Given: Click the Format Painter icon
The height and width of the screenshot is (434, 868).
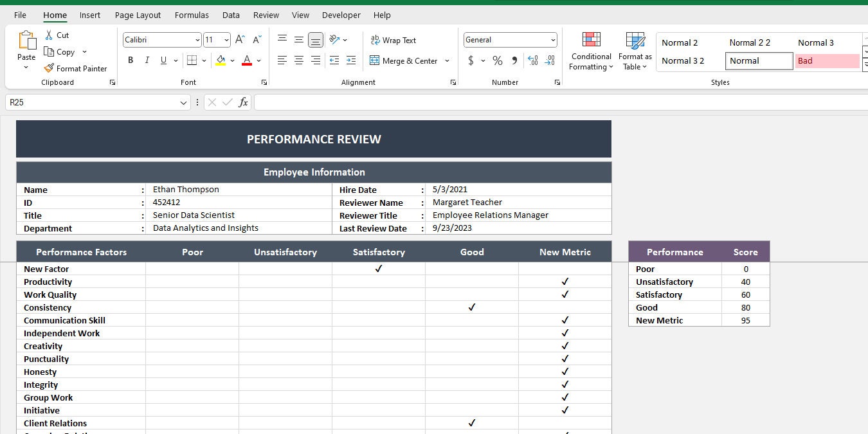Looking at the screenshot, I should click(49, 68).
